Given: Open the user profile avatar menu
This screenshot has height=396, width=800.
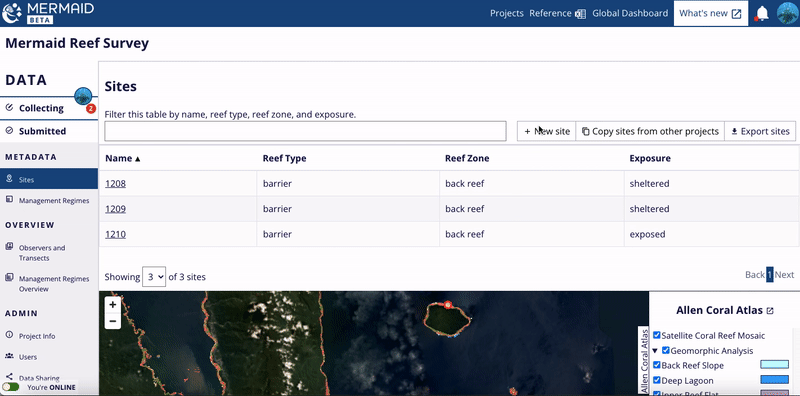Looking at the screenshot, I should pyautogui.click(x=788, y=13).
